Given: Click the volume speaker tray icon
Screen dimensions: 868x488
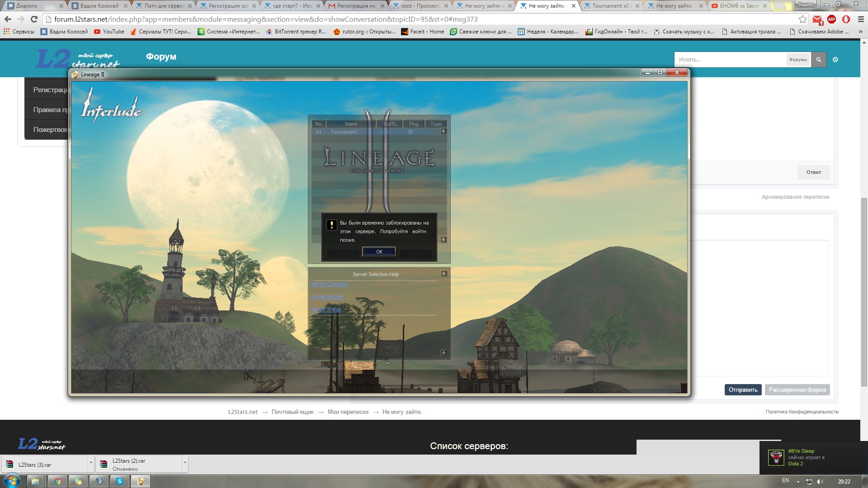Looking at the screenshot, I should [x=820, y=482].
